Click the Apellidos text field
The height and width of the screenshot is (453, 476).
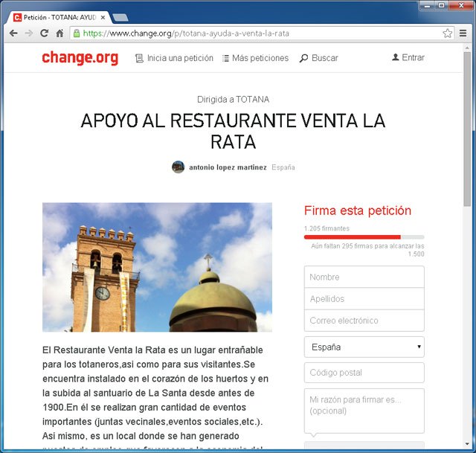click(364, 298)
